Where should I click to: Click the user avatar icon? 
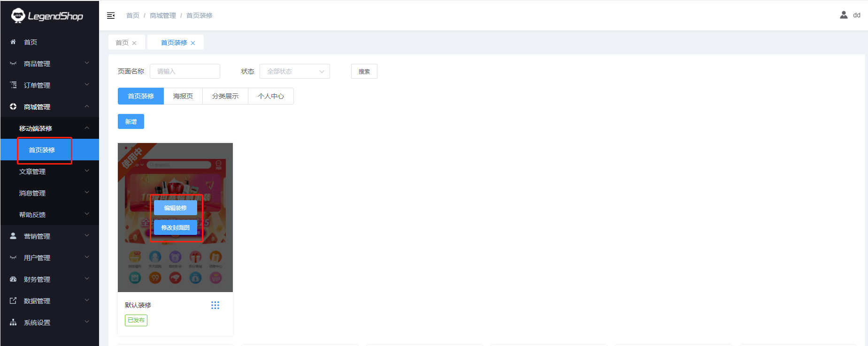tap(844, 15)
